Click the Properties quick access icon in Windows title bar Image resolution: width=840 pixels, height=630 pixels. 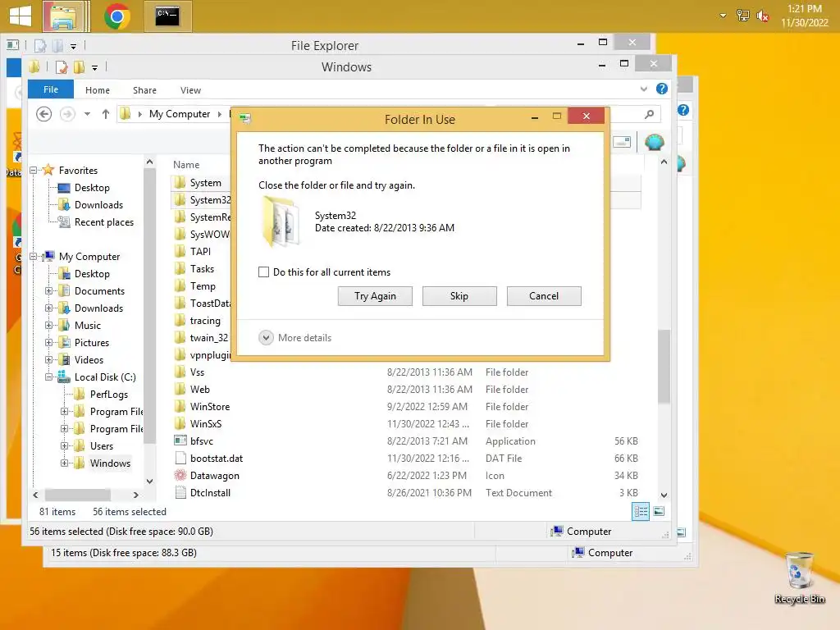point(62,67)
